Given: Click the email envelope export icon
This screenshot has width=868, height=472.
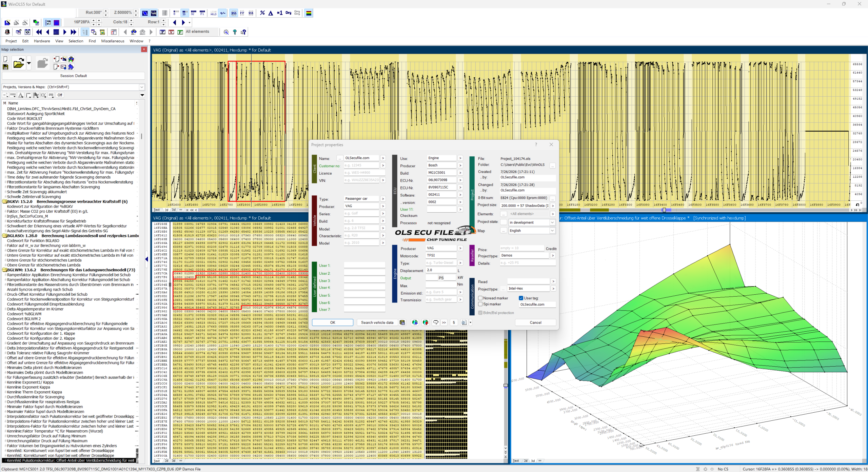Looking at the screenshot, I should pos(63,67).
